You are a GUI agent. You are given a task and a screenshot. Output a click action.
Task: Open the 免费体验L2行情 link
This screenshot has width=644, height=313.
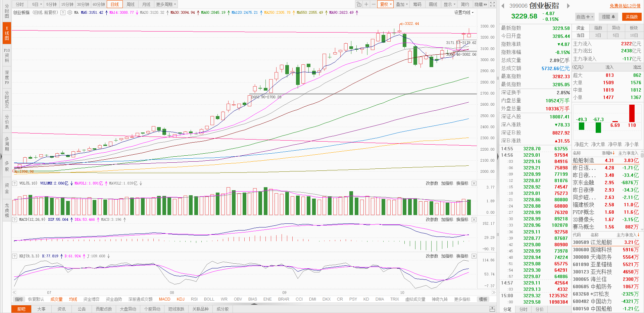pyautogui.click(x=625, y=6)
